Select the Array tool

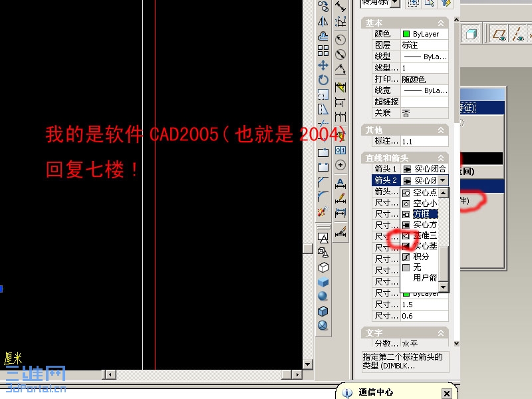(323, 51)
